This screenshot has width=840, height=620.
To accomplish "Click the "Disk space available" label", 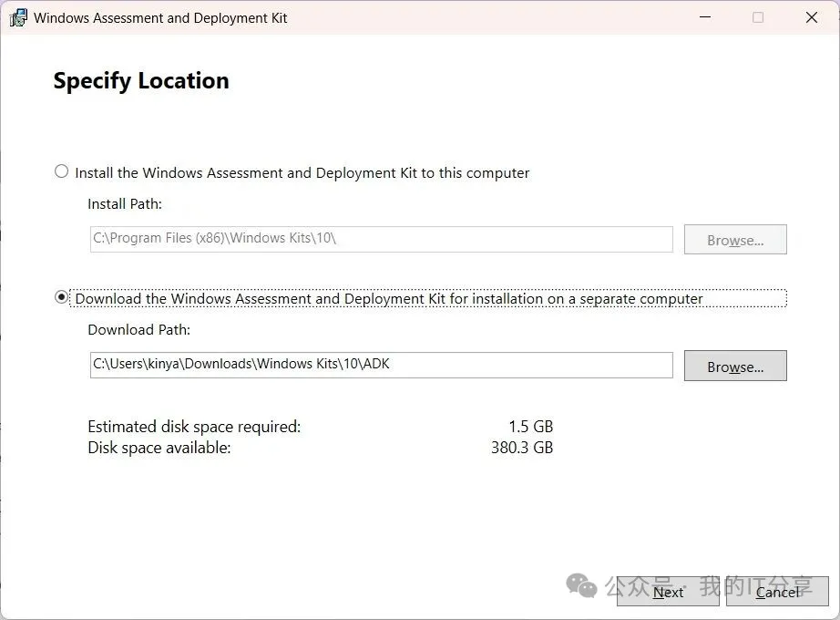I will [x=159, y=448].
